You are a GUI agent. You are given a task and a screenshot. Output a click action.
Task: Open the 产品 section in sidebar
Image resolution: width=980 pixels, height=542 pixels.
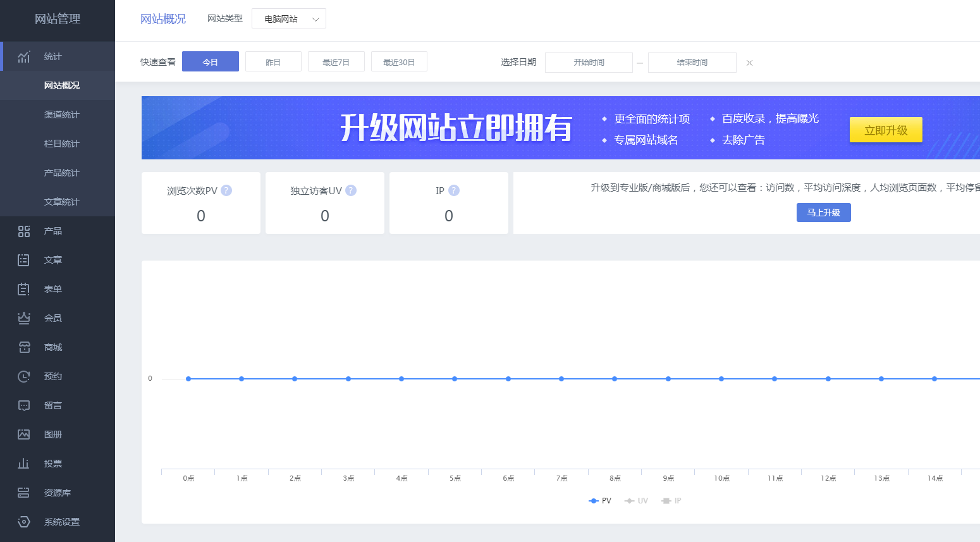click(x=23, y=231)
